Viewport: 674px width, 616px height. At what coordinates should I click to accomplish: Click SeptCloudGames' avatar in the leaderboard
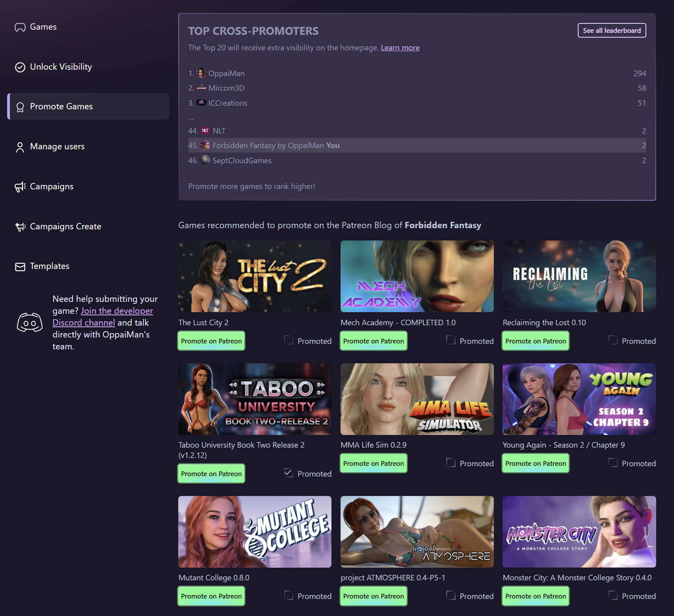(x=206, y=160)
